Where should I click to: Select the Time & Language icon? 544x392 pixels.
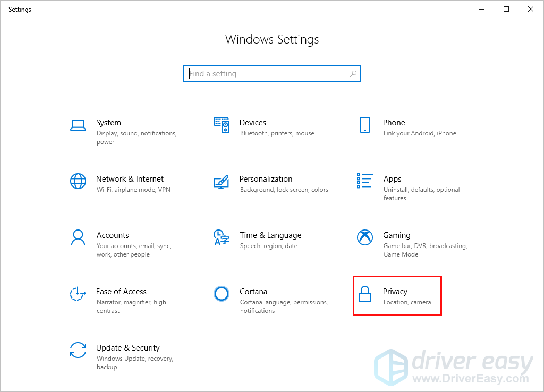pyautogui.click(x=221, y=237)
